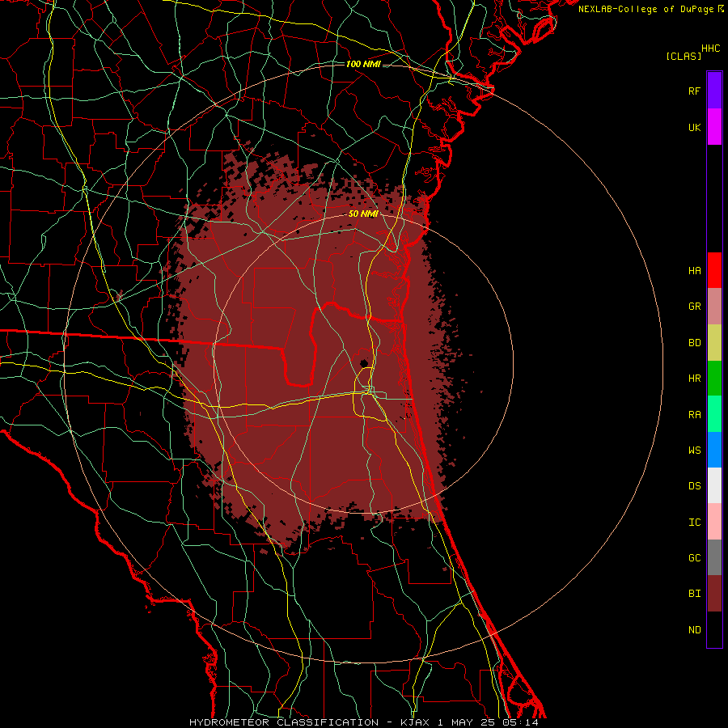This screenshot has height=728, width=728.
Task: Click the HA legend label
Action: [695, 271]
